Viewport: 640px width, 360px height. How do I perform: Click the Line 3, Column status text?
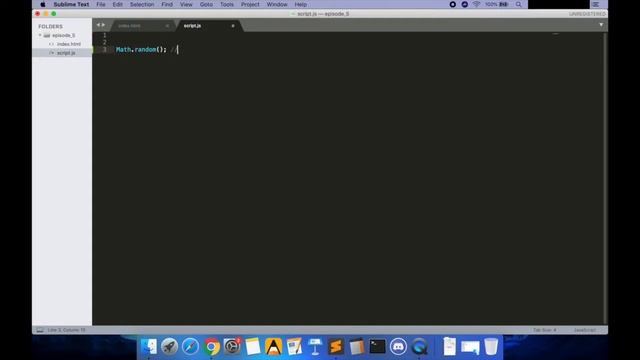pos(67,330)
